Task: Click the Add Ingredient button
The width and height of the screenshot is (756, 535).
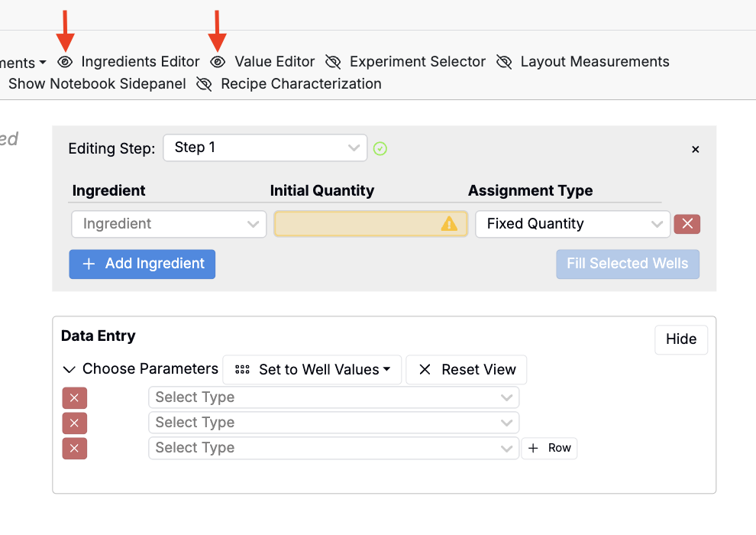Action: click(142, 264)
